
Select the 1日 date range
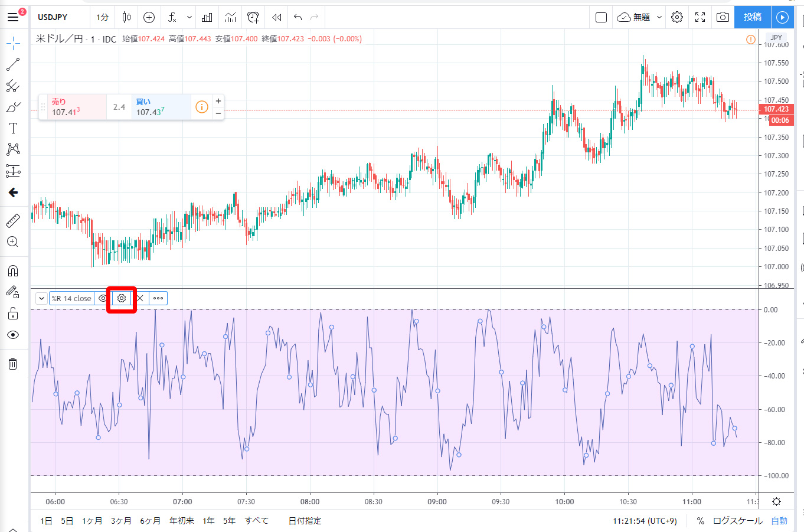coord(46,521)
